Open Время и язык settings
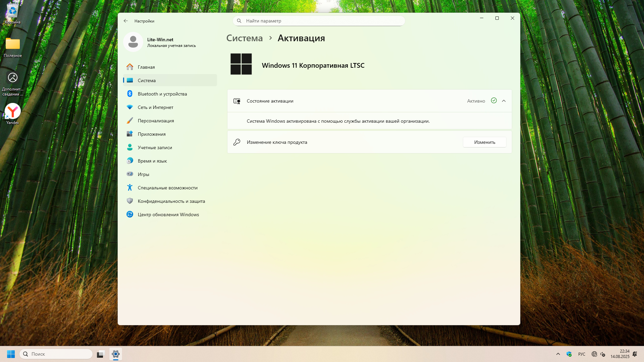Image resolution: width=644 pixels, height=362 pixels. 152,161
